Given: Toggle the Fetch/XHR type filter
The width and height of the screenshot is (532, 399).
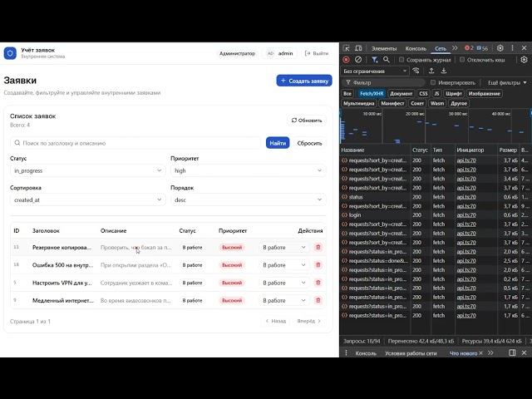Looking at the screenshot, I should [x=372, y=94].
